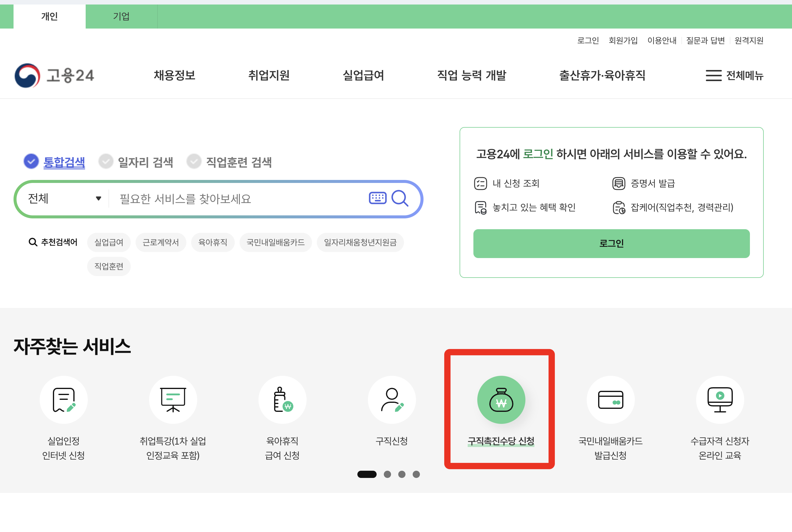Expand the 전체메뉴 menu
This screenshot has height=532, width=792.
(x=735, y=76)
